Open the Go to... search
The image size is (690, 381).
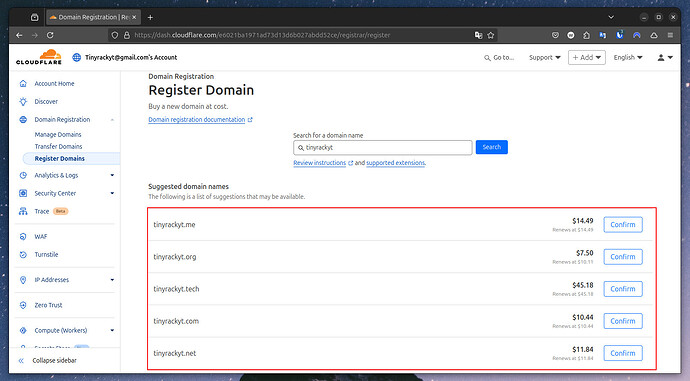coord(499,58)
